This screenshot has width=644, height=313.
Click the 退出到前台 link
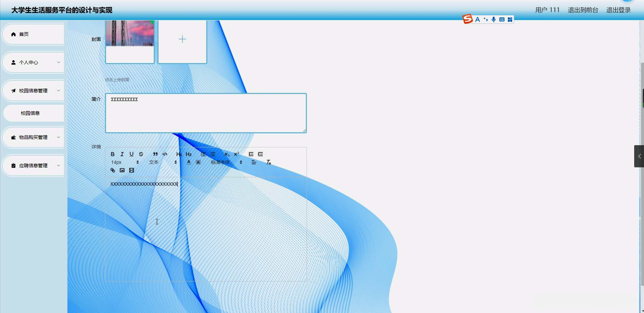(583, 10)
